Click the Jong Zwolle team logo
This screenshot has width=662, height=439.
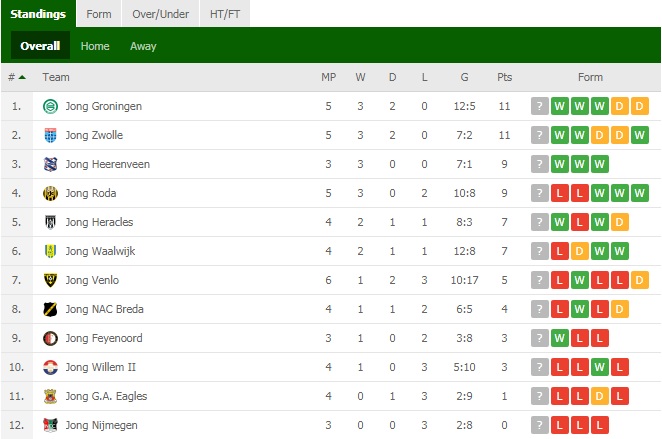click(50, 135)
